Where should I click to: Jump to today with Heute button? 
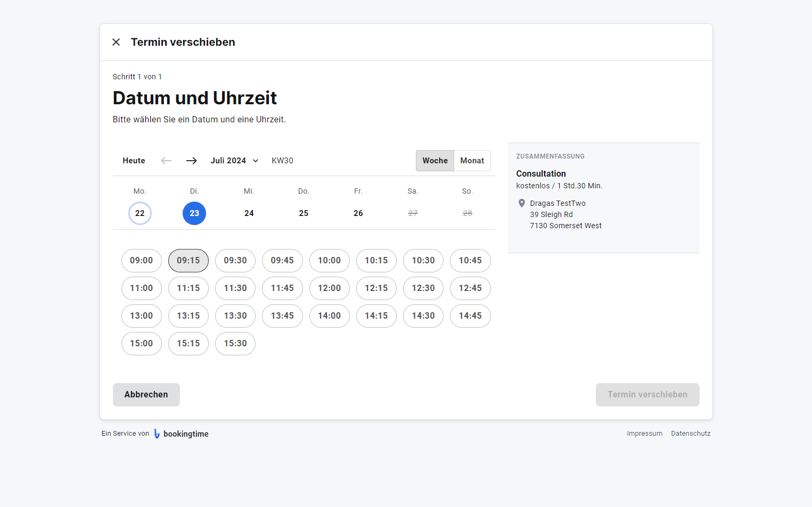click(134, 161)
